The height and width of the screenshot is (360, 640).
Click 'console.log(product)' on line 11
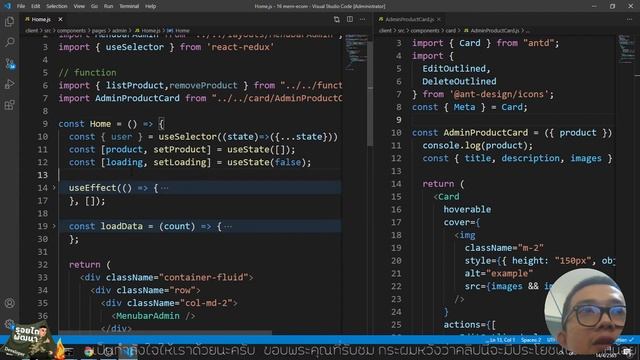(x=475, y=145)
